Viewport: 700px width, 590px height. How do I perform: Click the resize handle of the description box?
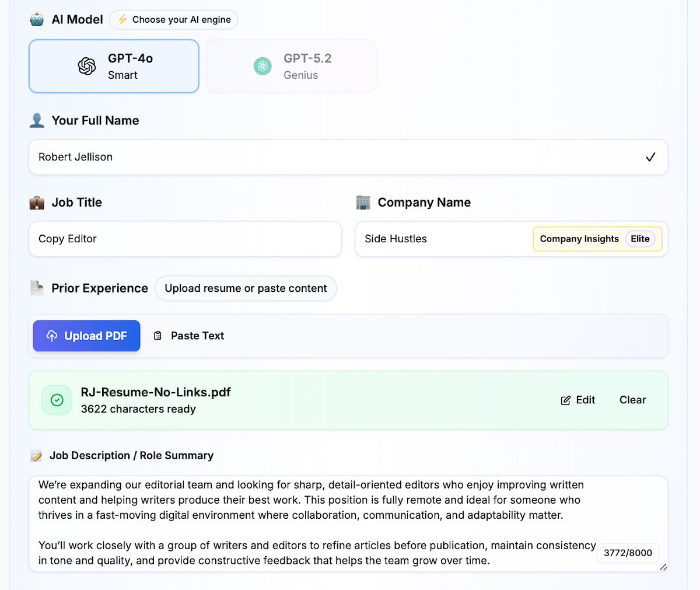coord(663,567)
